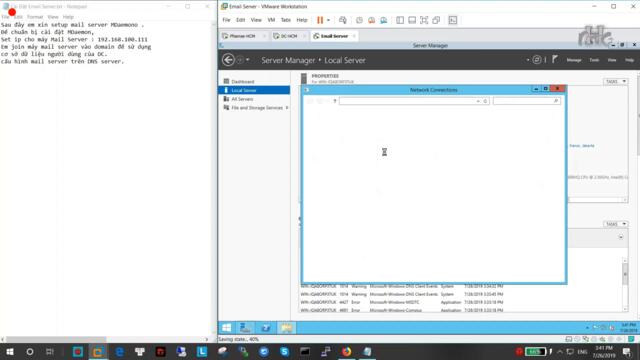Image resolution: width=640 pixels, height=360 pixels.
Task: Open the address bar history dropdown
Action: (x=478, y=101)
